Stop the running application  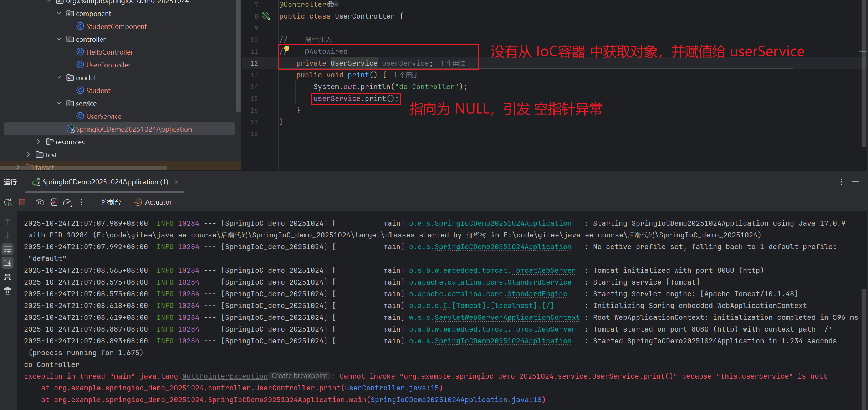coord(22,202)
